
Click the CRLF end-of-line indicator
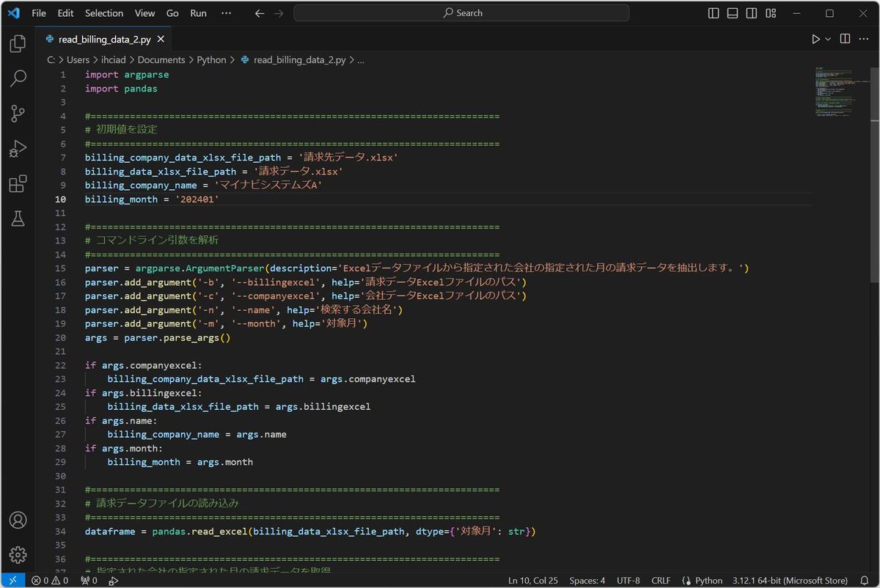click(x=661, y=581)
